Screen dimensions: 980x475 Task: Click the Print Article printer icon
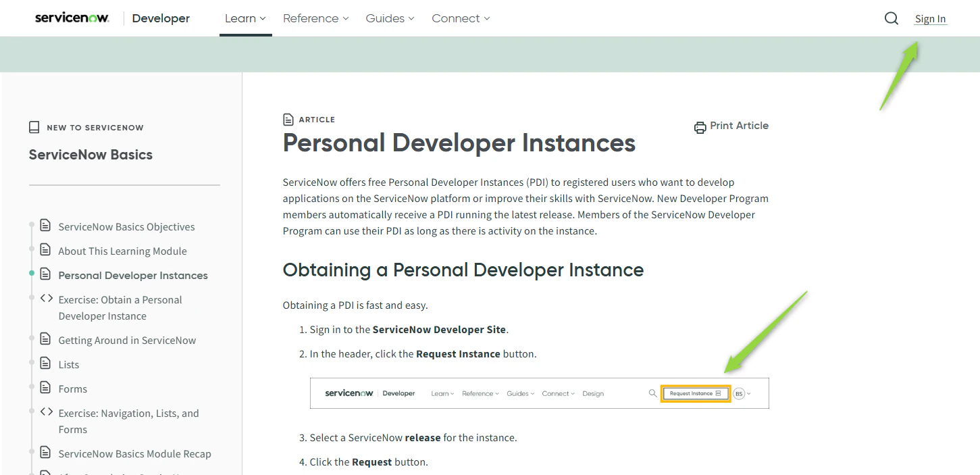(700, 126)
